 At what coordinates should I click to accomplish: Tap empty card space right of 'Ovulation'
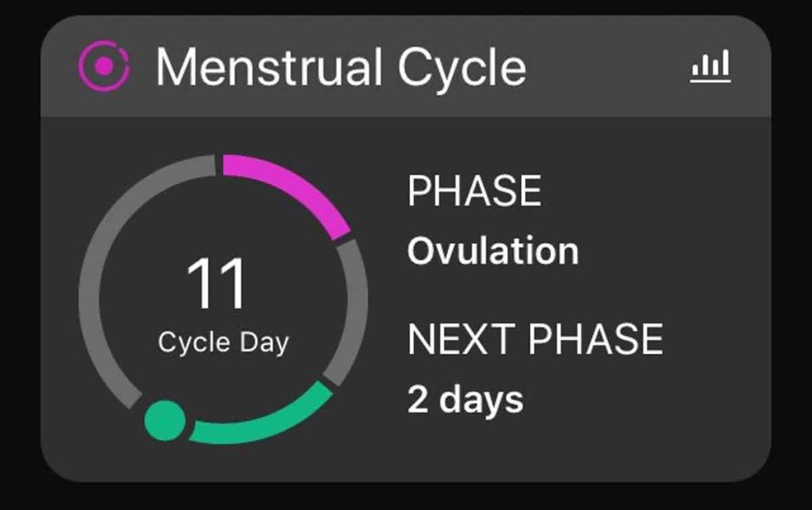coord(674,251)
